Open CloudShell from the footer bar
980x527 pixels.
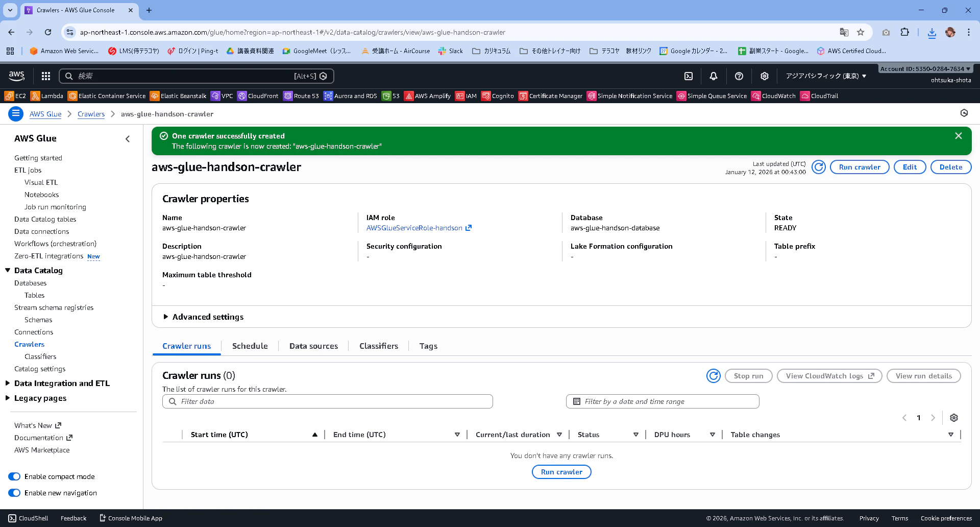point(28,518)
